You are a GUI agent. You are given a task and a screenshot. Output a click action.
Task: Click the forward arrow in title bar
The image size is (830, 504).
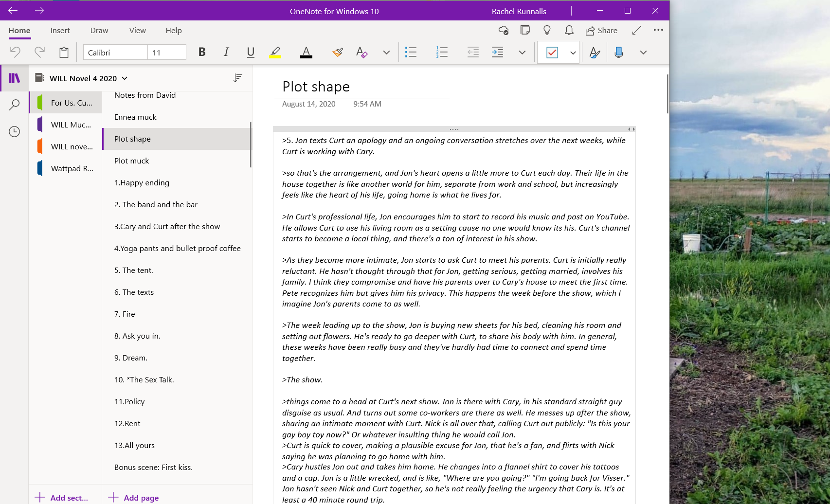tap(39, 10)
